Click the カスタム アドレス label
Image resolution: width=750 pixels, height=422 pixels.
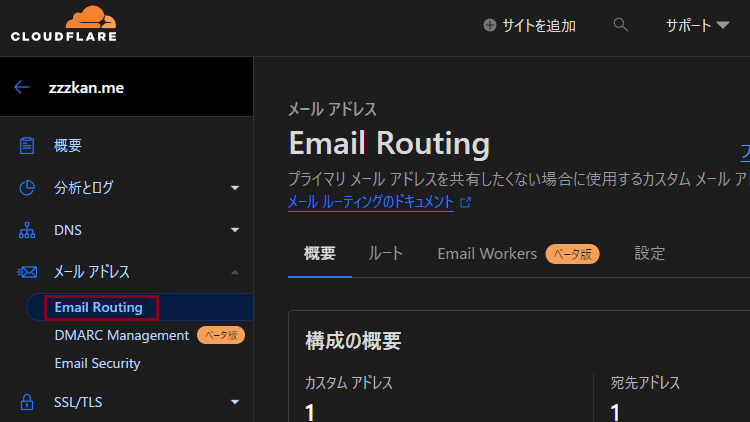[349, 383]
